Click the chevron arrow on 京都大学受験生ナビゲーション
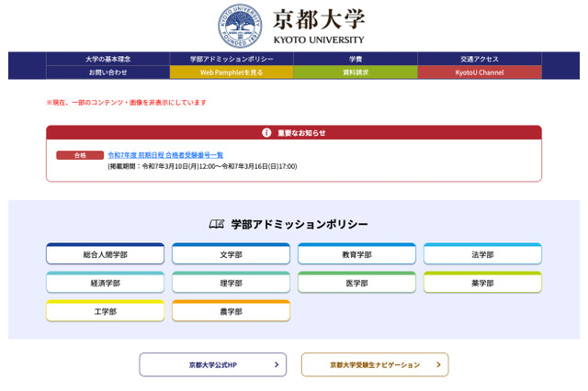This screenshot has height=391, width=588. click(438, 364)
